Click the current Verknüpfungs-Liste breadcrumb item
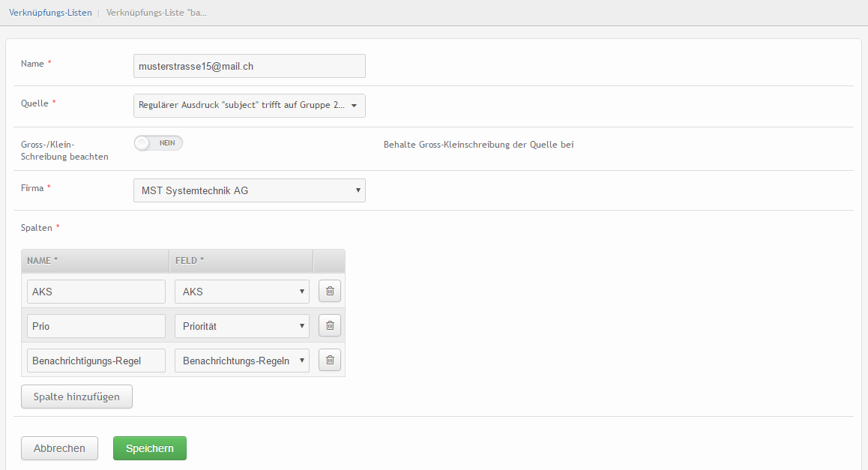Viewport: 868px width, 470px height. (157, 13)
